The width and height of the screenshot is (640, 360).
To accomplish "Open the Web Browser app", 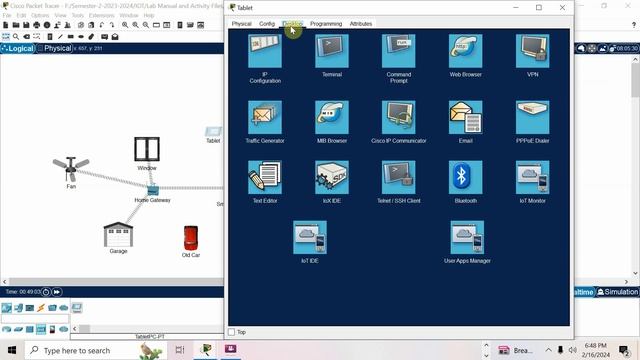I will (465, 51).
